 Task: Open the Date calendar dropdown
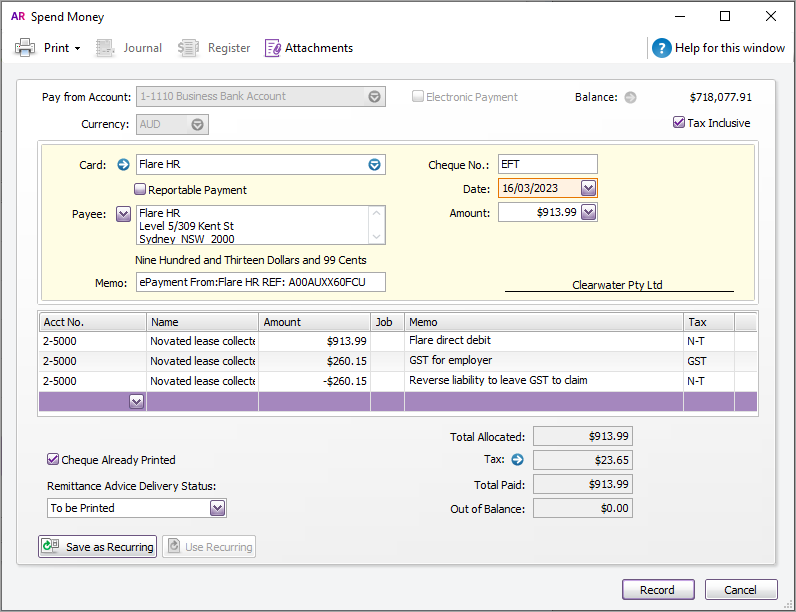coord(588,188)
